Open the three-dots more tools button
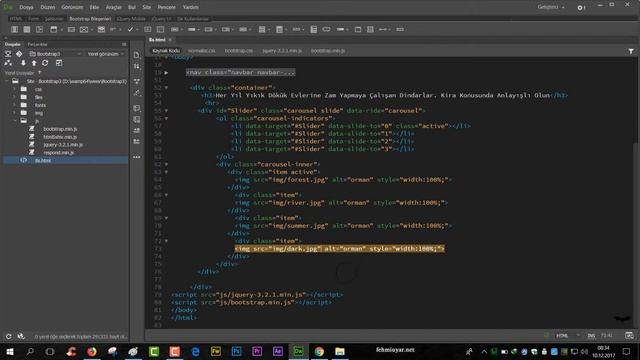Screen dimensions: 640x360 click(x=137, y=157)
